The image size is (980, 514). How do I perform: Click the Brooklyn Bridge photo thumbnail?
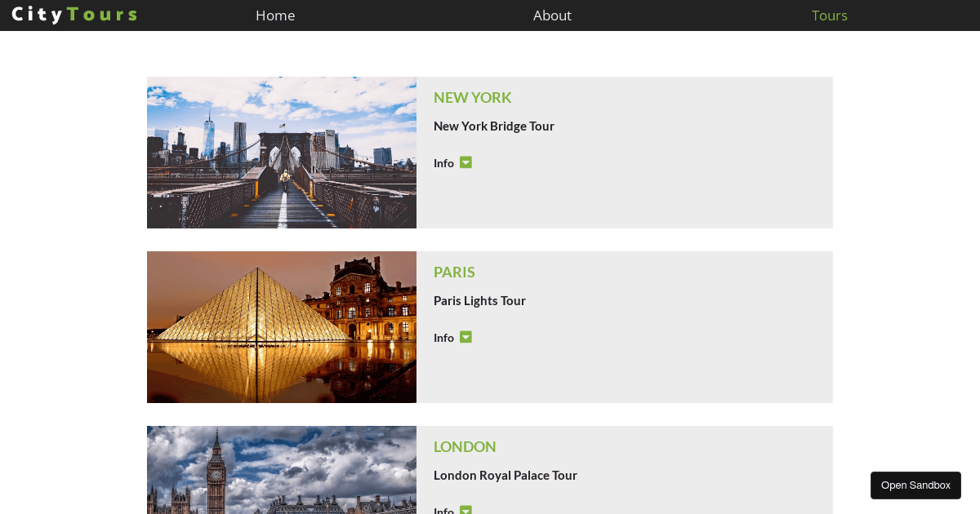(x=281, y=152)
